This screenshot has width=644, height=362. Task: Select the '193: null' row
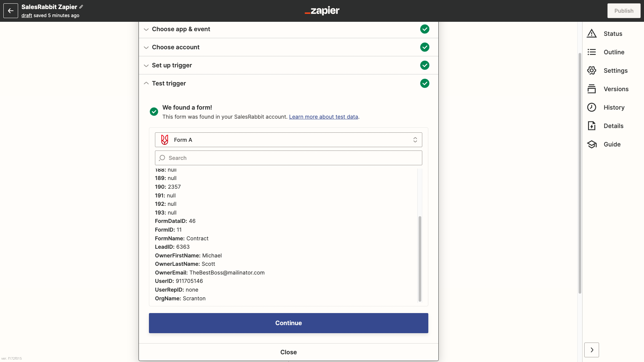166,213
